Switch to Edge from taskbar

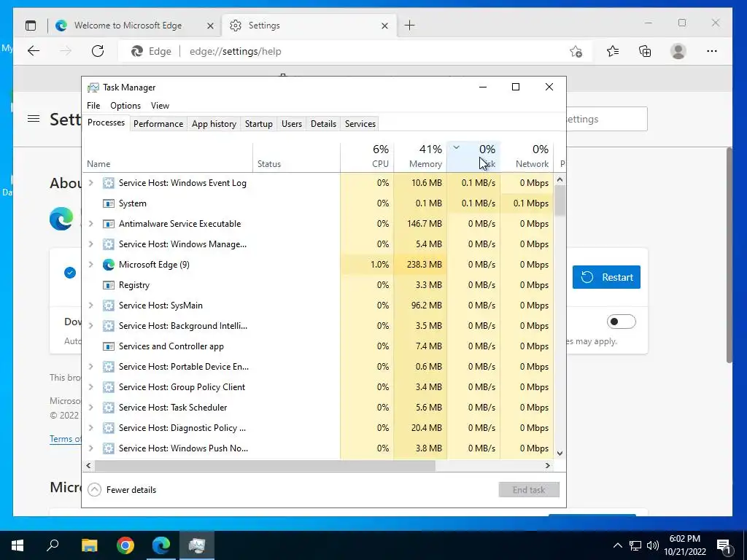(161, 545)
